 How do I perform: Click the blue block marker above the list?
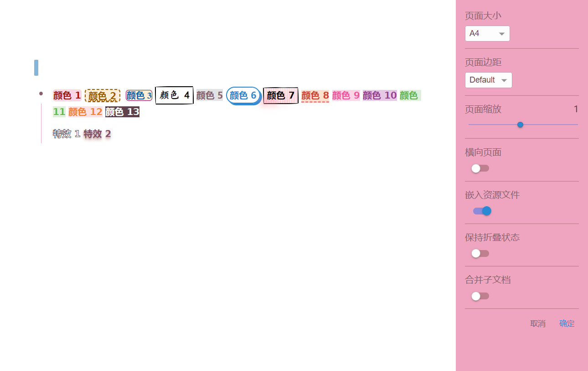pos(36,68)
